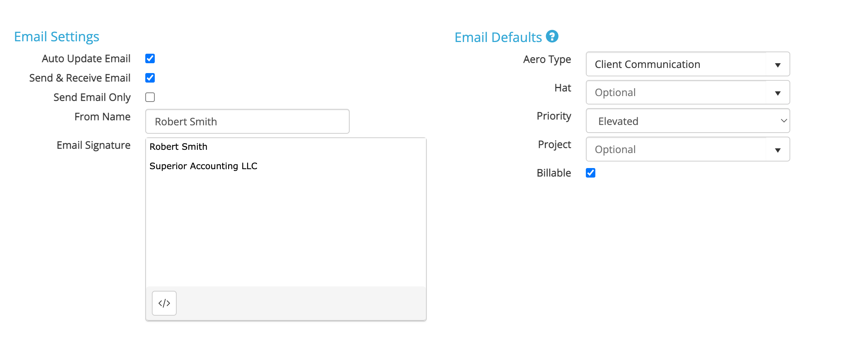Click the Hat dropdown arrow
The width and height of the screenshot is (868, 350).
[x=778, y=92]
